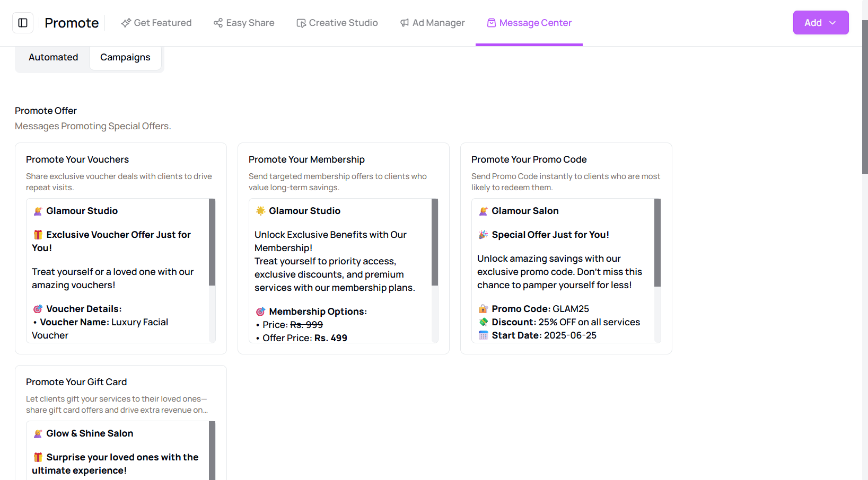Click the calendar emoji beside Start Date

click(x=484, y=335)
